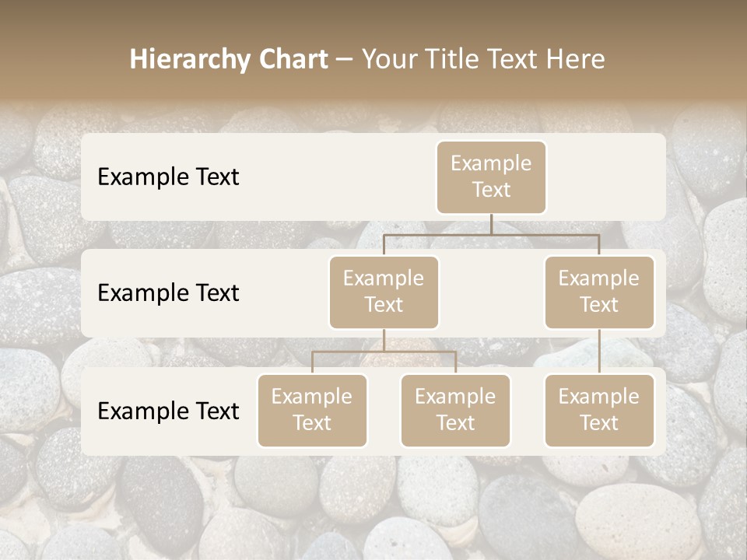This screenshot has height=560, width=747.
Task: Click the middle row "Example Text" label
Action: (168, 293)
